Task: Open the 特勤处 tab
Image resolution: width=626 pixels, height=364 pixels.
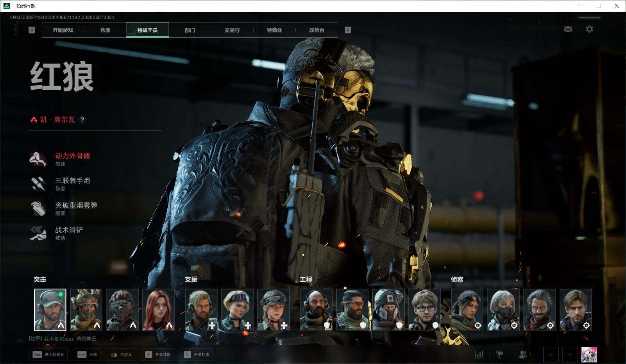Action: pyautogui.click(x=274, y=30)
